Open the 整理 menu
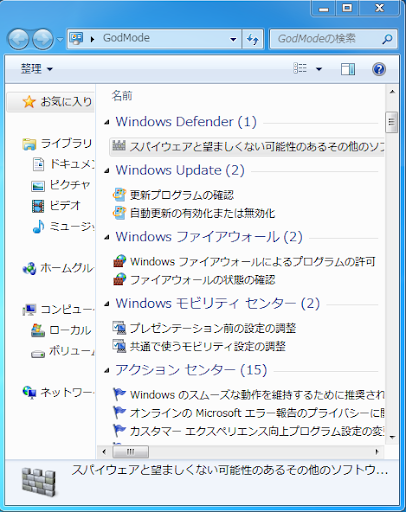Viewport: 406px width, 512px height. click(37, 69)
